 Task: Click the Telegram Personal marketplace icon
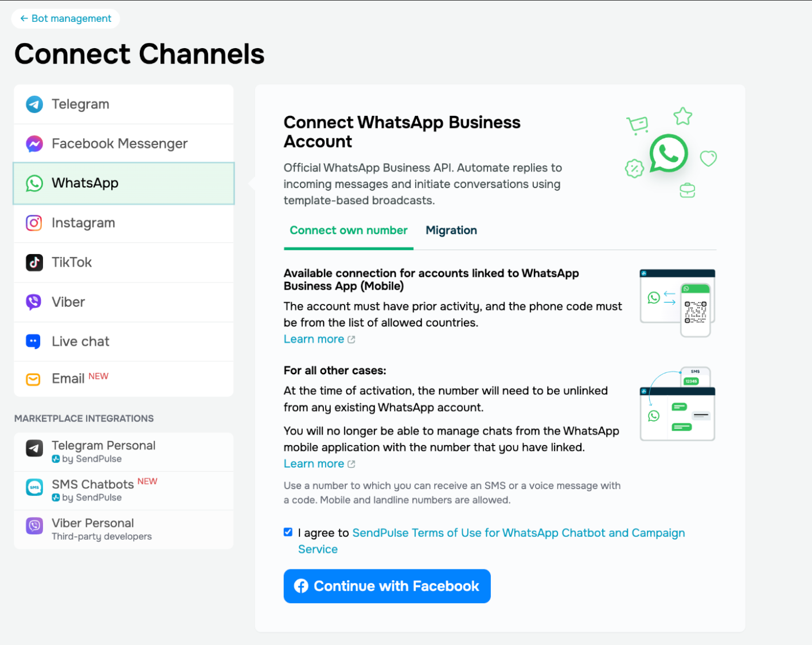tap(34, 448)
